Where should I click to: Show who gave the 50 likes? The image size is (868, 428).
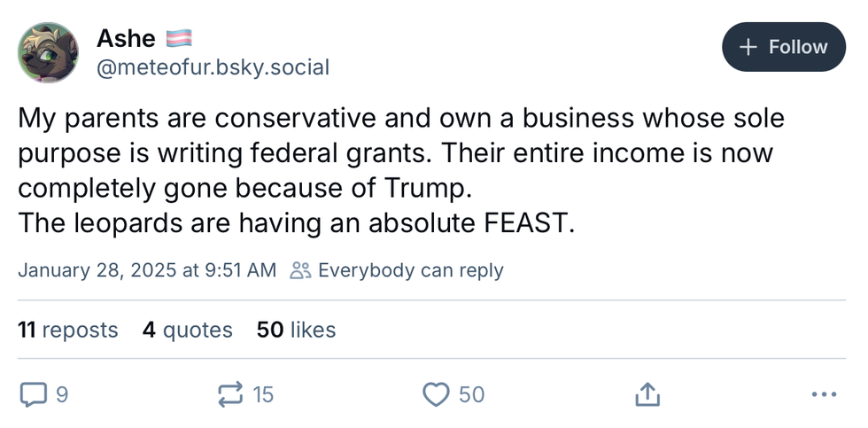pos(296,331)
